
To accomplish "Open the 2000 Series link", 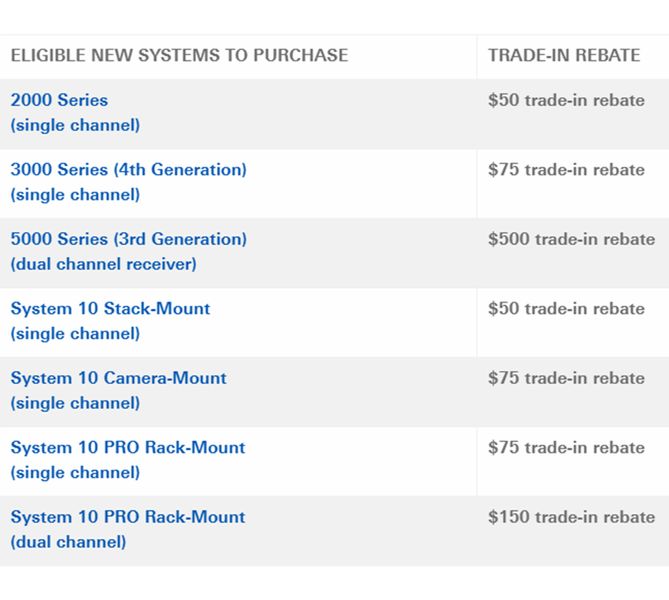I will 59,100.
